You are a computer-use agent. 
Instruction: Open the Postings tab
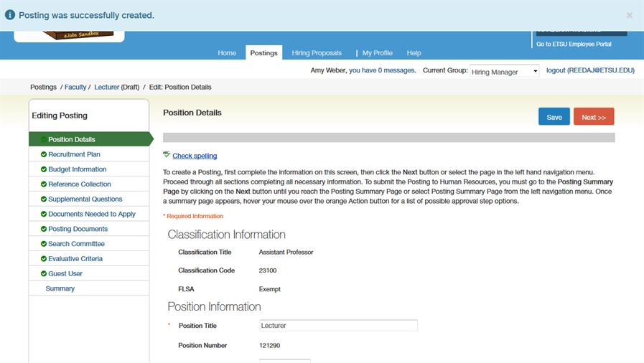coord(263,53)
